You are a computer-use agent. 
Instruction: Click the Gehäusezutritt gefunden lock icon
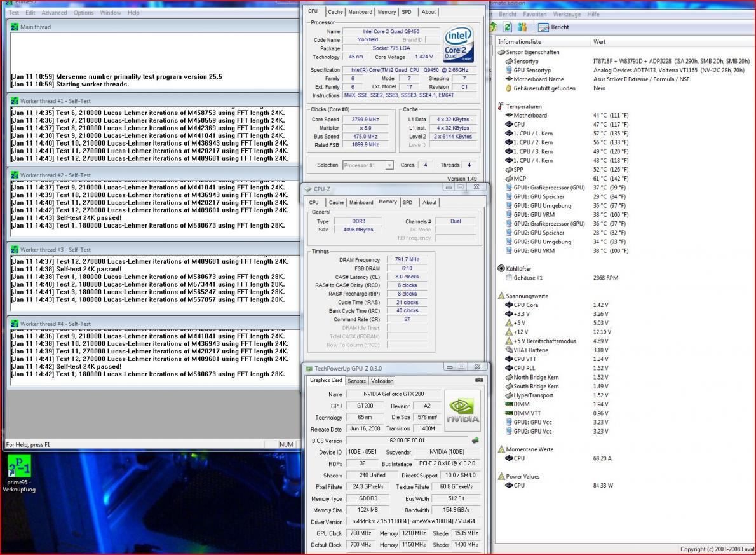coord(509,88)
